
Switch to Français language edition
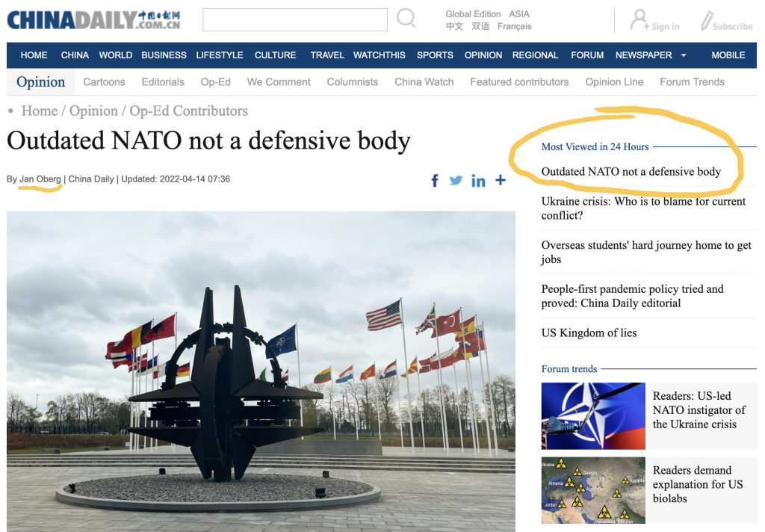514,27
